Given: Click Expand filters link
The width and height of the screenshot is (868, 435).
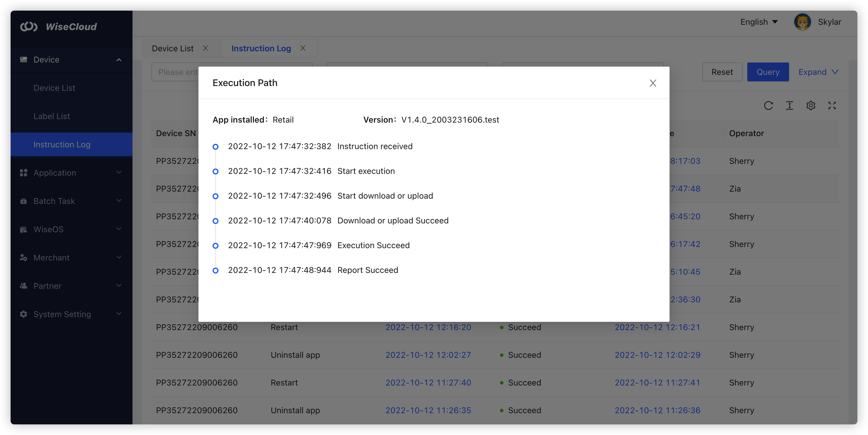Looking at the screenshot, I should point(818,72).
